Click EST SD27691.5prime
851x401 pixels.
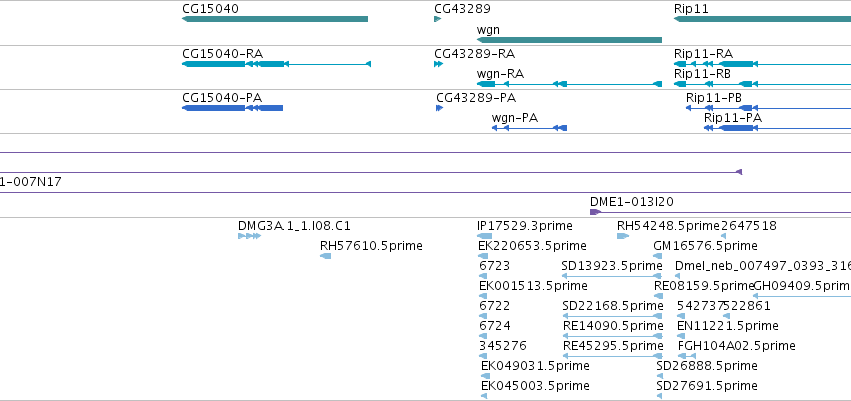(659, 396)
